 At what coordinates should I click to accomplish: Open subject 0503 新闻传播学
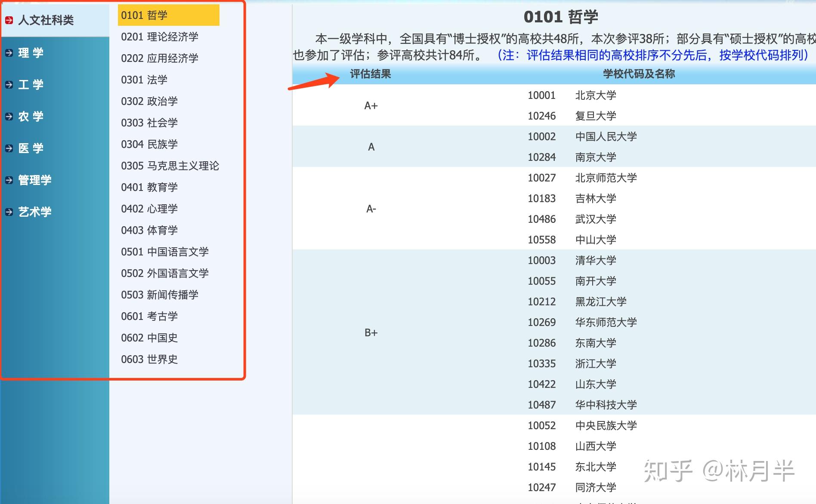click(x=160, y=295)
